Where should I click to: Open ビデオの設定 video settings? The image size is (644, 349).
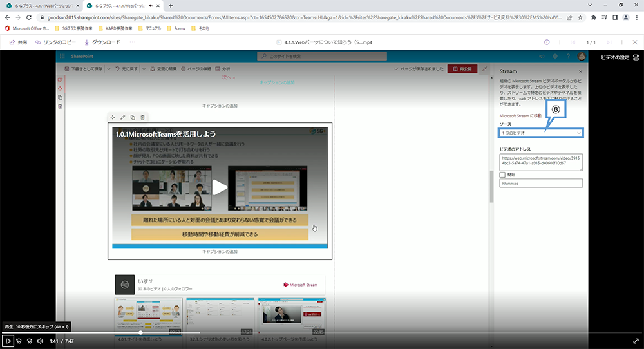pos(620,57)
